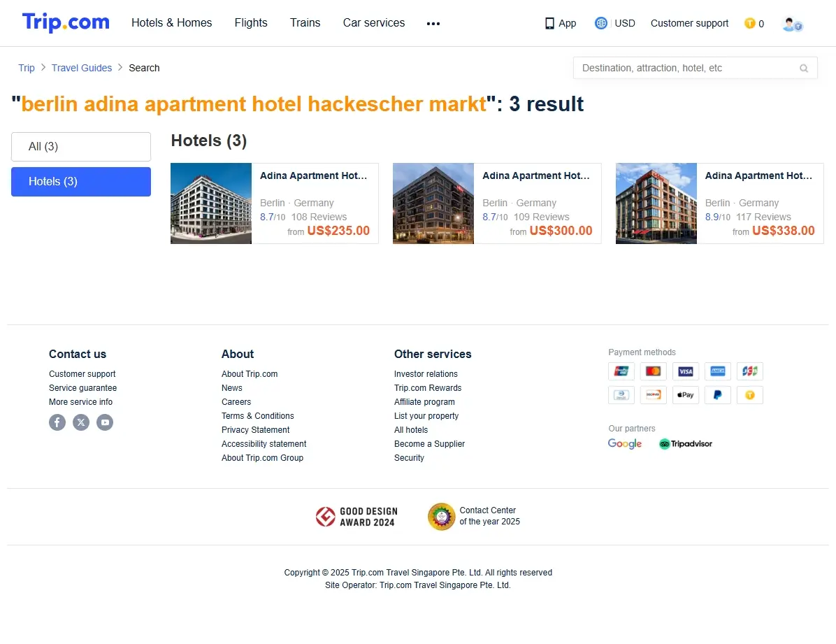Viewport: 836px width, 644px height.
Task: Open News footer link
Action: pos(232,388)
